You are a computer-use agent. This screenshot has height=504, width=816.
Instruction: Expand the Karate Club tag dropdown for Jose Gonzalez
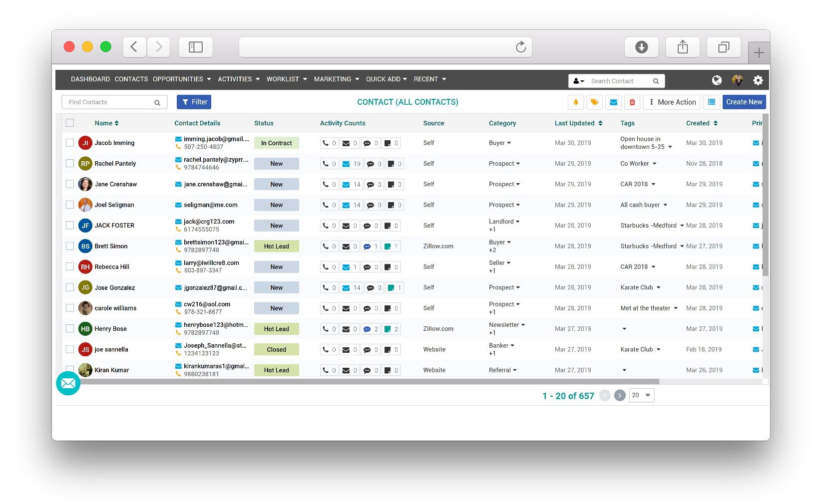658,287
